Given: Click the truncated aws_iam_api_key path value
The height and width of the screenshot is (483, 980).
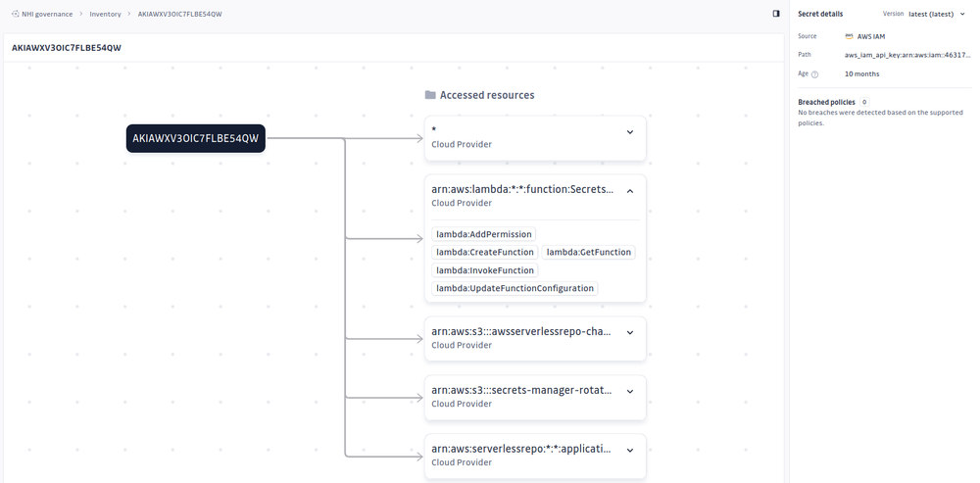Looking at the screenshot, I should click(907, 55).
